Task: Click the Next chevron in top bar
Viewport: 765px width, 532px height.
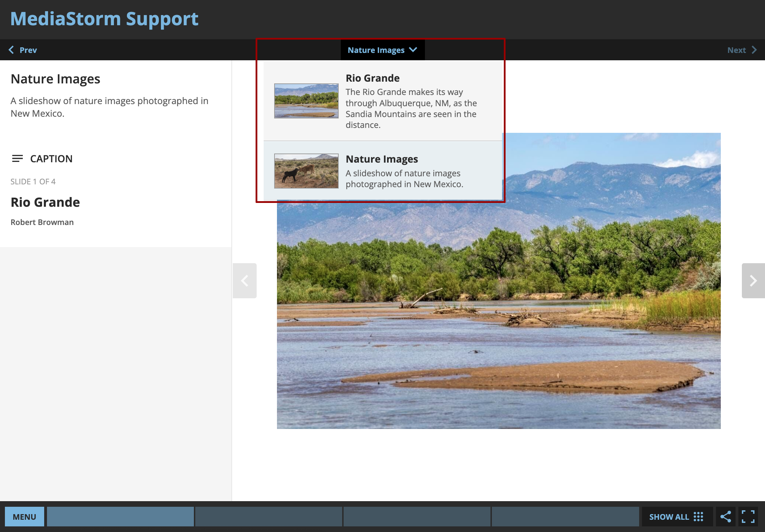Action: point(754,50)
